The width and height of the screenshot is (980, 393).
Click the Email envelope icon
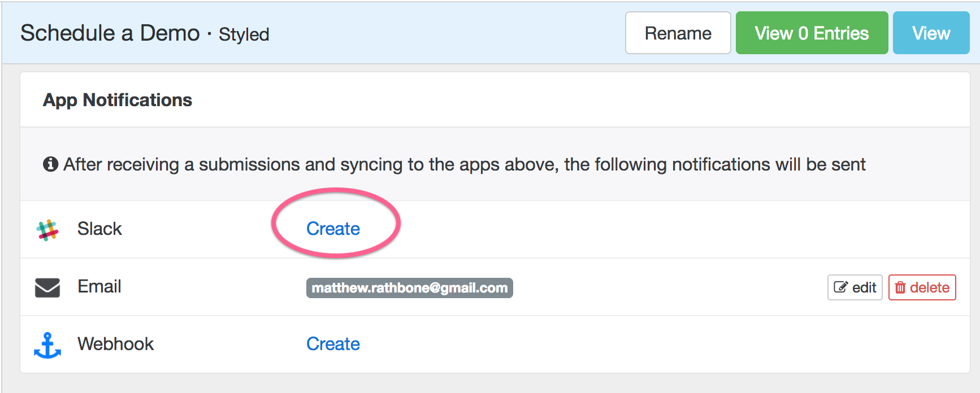point(47,287)
